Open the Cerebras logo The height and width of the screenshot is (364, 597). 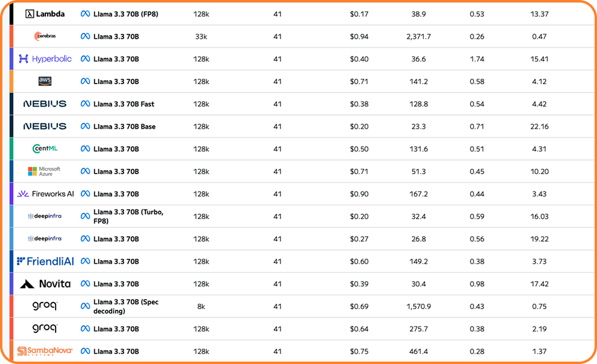[45, 36]
